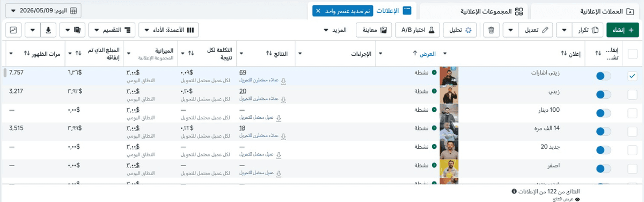This screenshot has height=202, width=644.
Task: Open thumbnail of زيتي اشارات ad
Action: [x=449, y=76]
